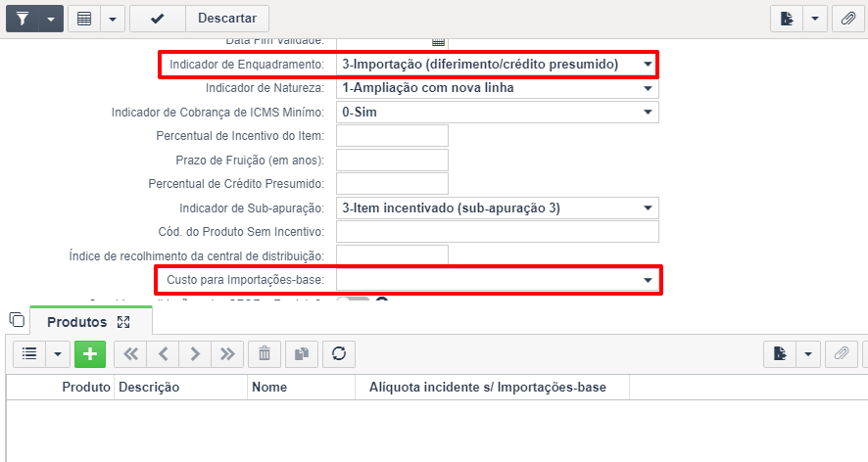
Task: Click the Produtos export icon
Action: coord(780,353)
